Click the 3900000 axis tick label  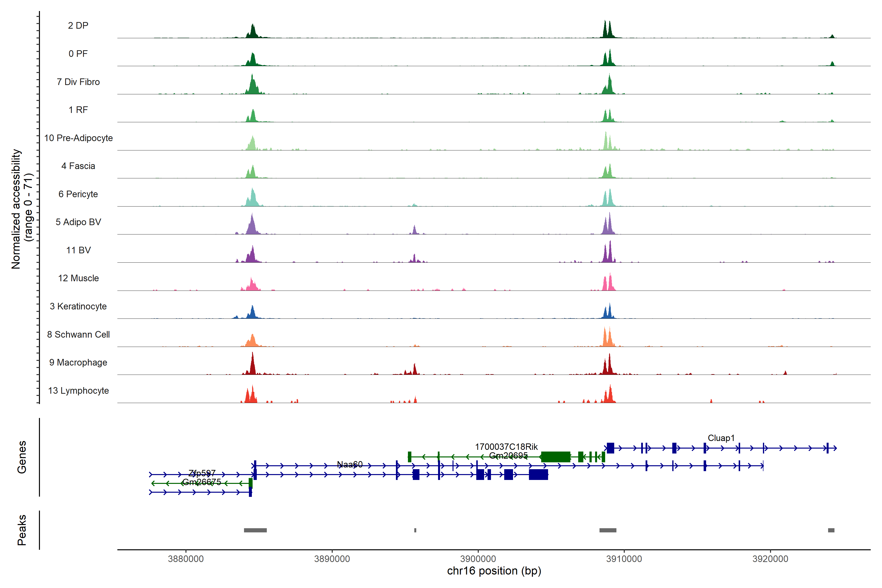click(x=478, y=559)
